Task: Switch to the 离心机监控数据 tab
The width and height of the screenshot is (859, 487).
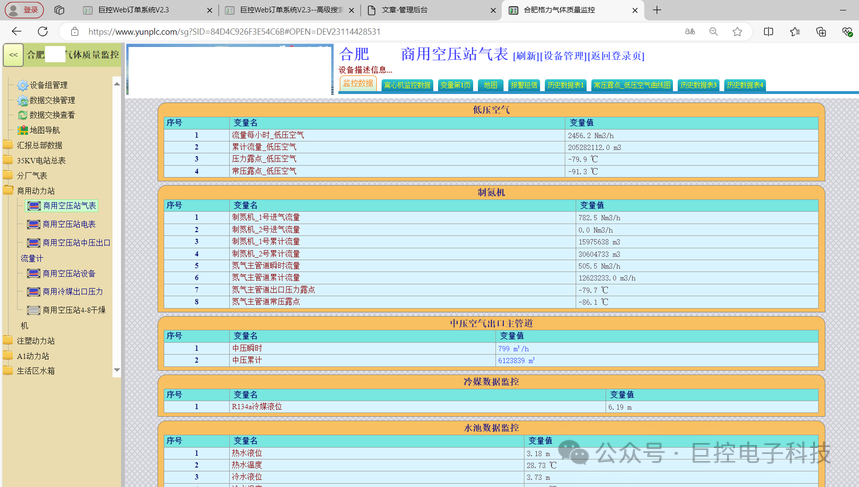Action: (x=407, y=85)
